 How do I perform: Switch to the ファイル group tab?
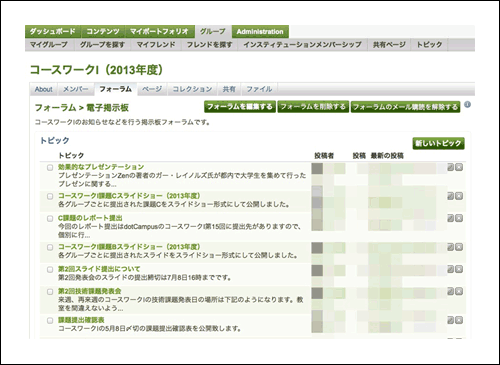pos(259,89)
